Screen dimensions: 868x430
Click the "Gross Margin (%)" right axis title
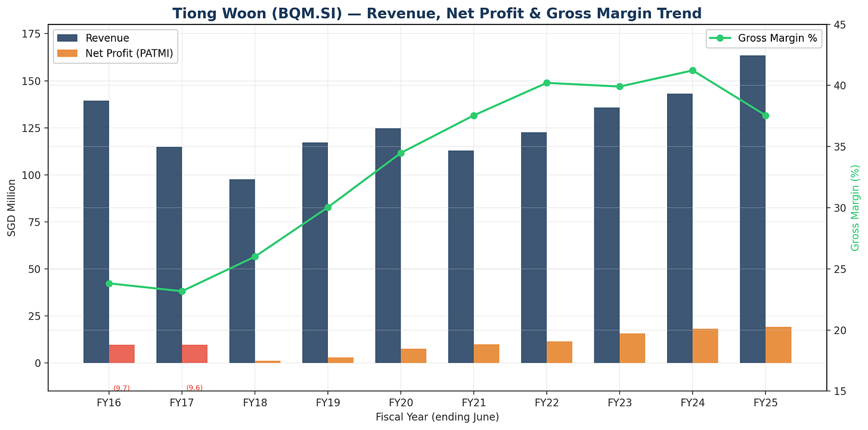click(x=855, y=208)
